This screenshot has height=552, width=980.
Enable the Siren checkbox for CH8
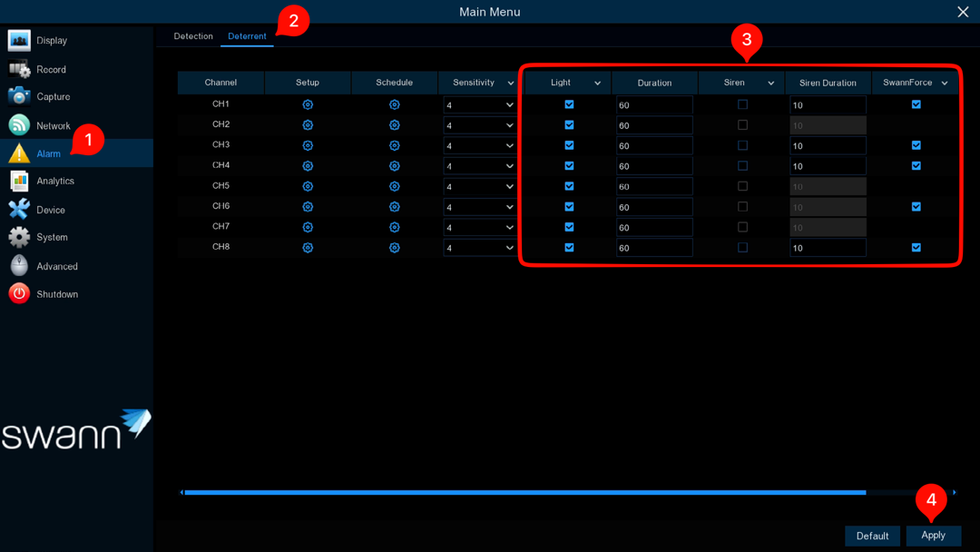tap(742, 248)
